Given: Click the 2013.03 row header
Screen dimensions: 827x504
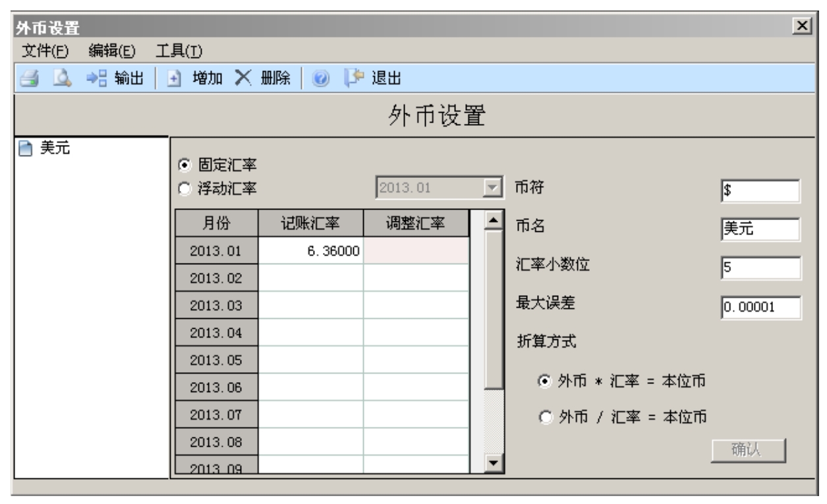Looking at the screenshot, I should [x=216, y=306].
